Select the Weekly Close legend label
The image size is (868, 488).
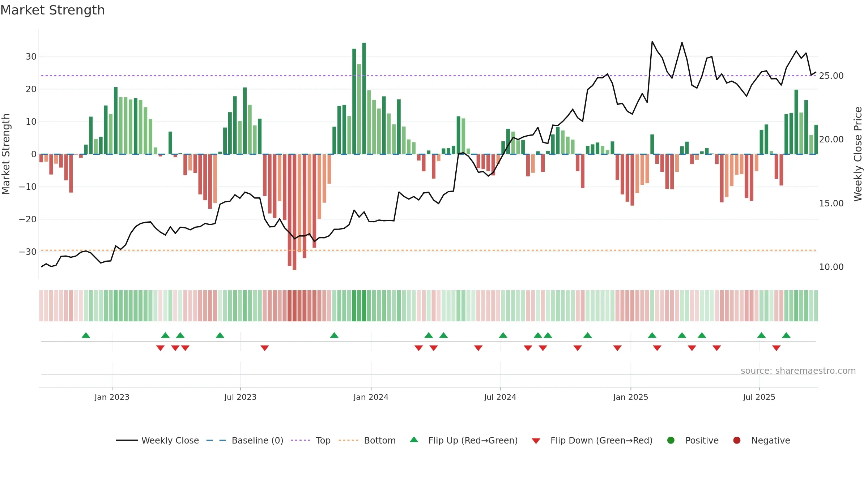pyautogui.click(x=170, y=441)
